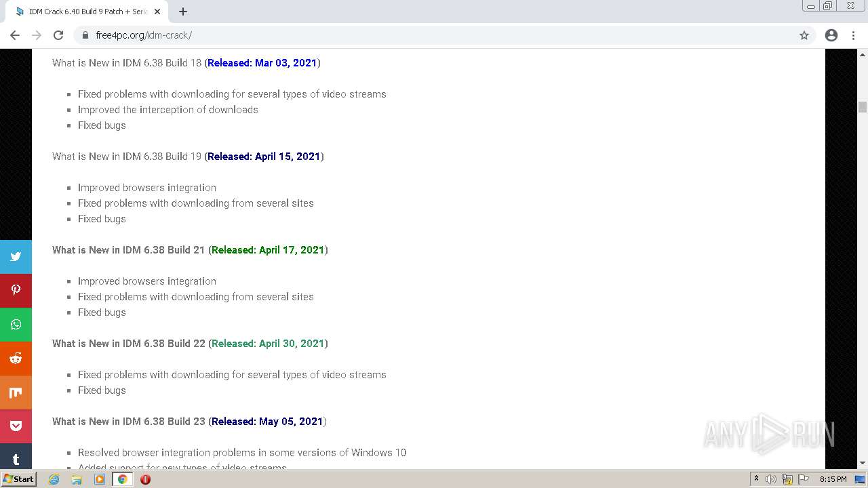Viewport: 868px width, 488px height.
Task: Select the IDM Crack 6.40 tab
Action: [87, 12]
